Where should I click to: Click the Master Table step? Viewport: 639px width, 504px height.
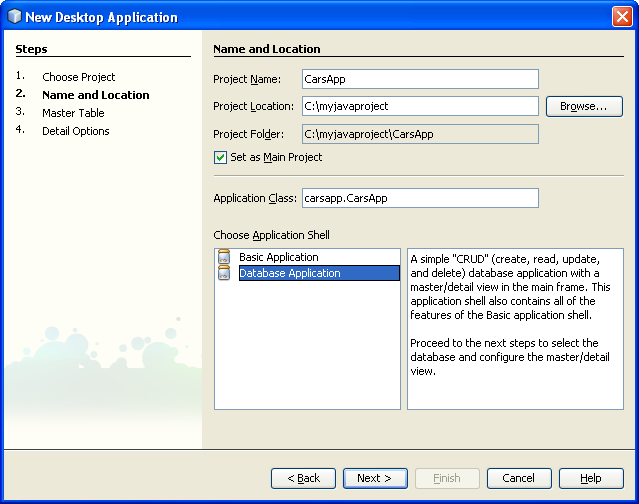72,113
